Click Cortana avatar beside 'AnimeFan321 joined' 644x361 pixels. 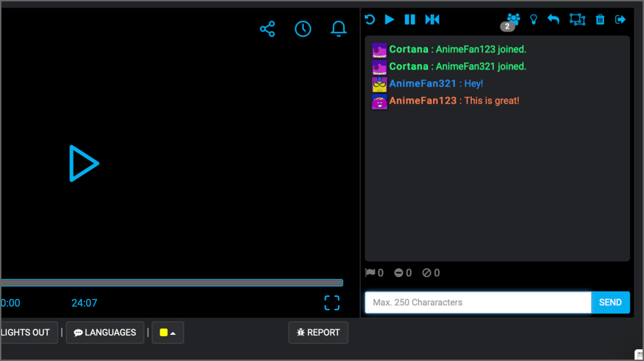pyautogui.click(x=379, y=67)
